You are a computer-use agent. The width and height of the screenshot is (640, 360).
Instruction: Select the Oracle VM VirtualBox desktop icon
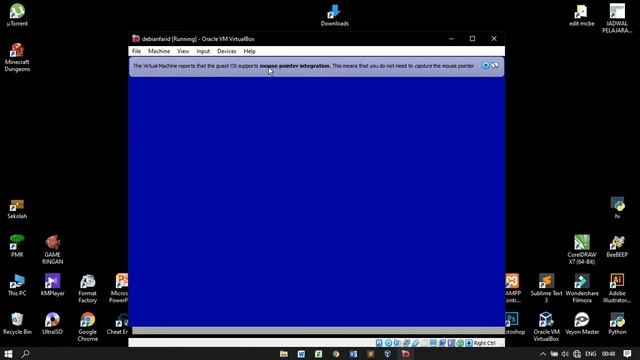coord(547,327)
